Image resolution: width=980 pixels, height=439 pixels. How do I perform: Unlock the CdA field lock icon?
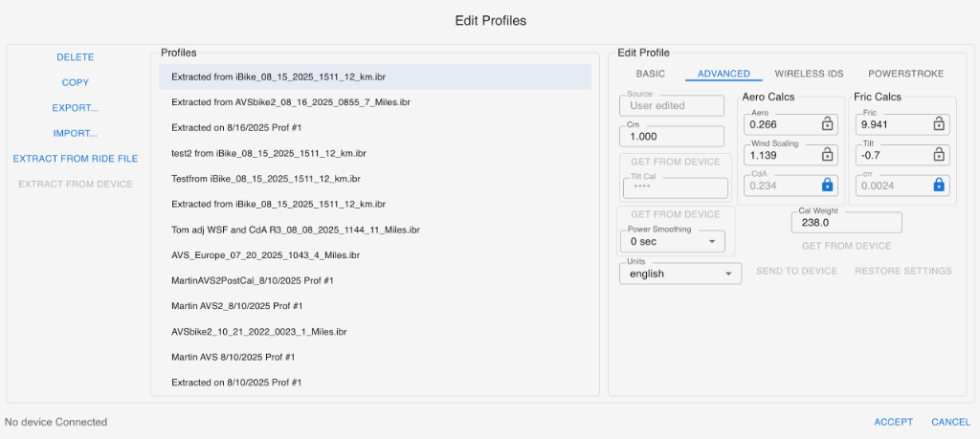click(828, 186)
